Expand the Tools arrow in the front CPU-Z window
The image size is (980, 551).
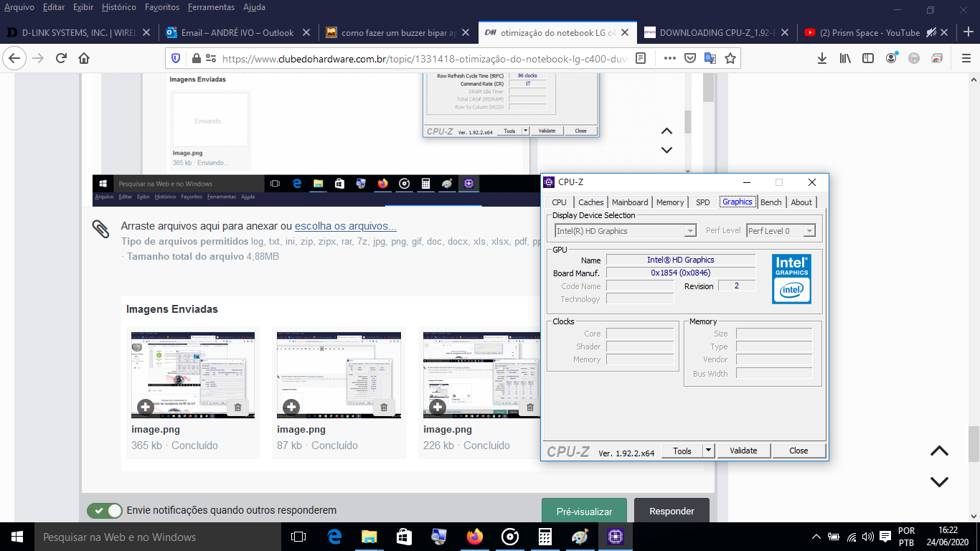click(708, 451)
